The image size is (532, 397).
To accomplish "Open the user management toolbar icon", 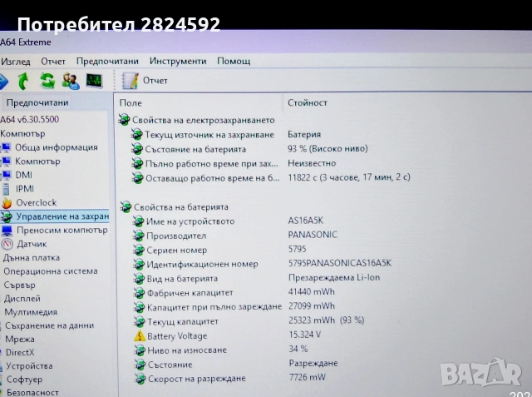I will coord(71,82).
